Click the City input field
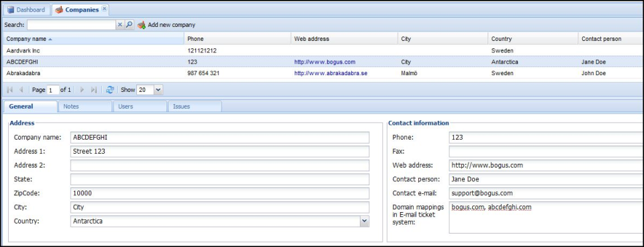 click(220, 207)
